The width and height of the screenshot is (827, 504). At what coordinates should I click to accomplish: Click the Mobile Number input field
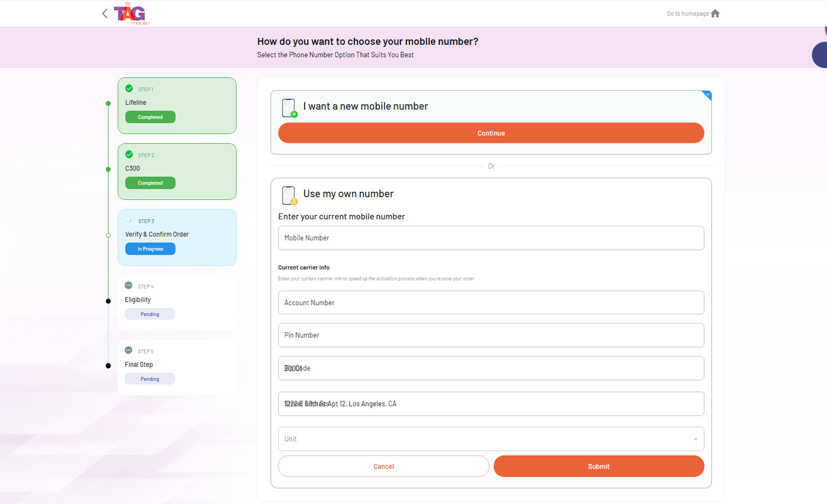point(491,238)
